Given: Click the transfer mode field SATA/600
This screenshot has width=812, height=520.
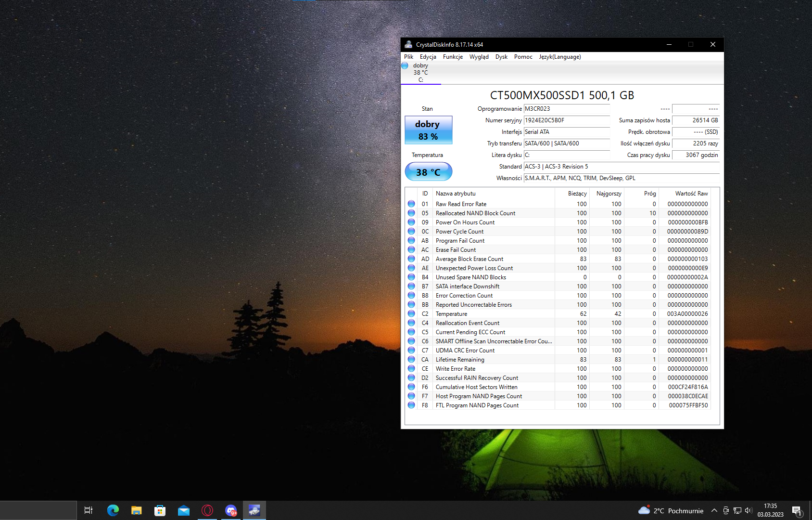Looking at the screenshot, I should (x=567, y=143).
